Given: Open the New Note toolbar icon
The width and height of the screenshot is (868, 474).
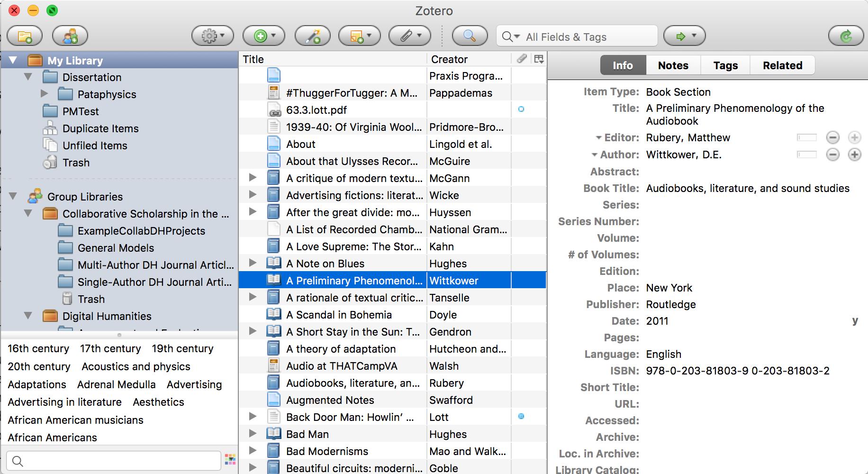Looking at the screenshot, I should click(359, 36).
